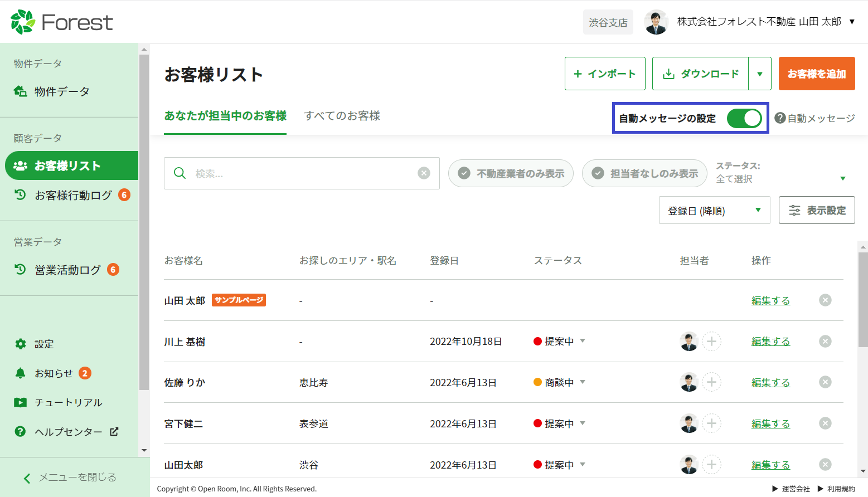Enable the 不動産業者のみ表示 filter
This screenshot has width=868, height=497.
pos(511,173)
